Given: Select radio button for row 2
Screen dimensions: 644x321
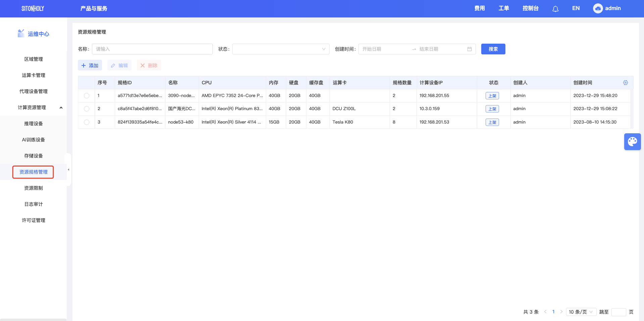Looking at the screenshot, I should tap(87, 109).
